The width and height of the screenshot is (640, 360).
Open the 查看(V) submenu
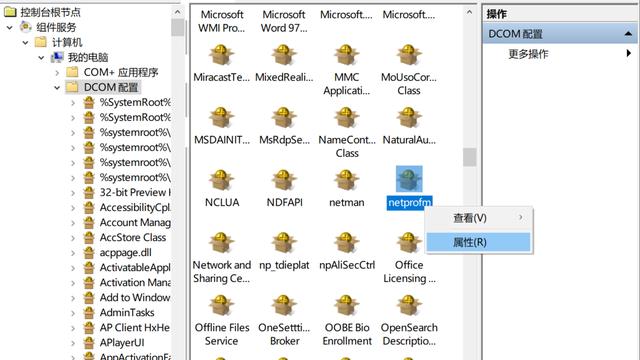[479, 218]
